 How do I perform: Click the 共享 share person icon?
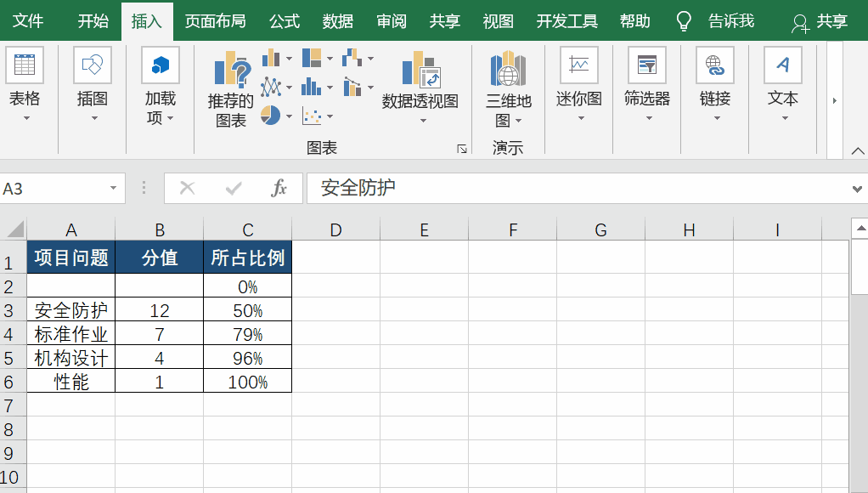tap(800, 23)
